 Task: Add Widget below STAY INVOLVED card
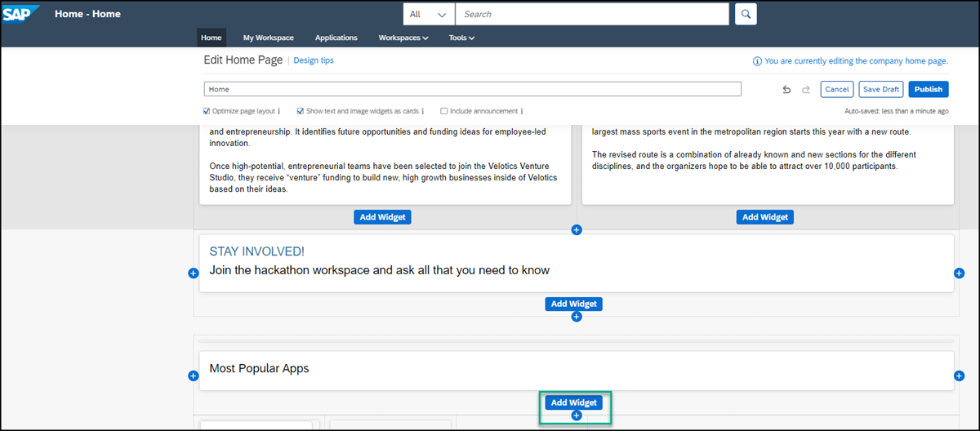(x=574, y=304)
